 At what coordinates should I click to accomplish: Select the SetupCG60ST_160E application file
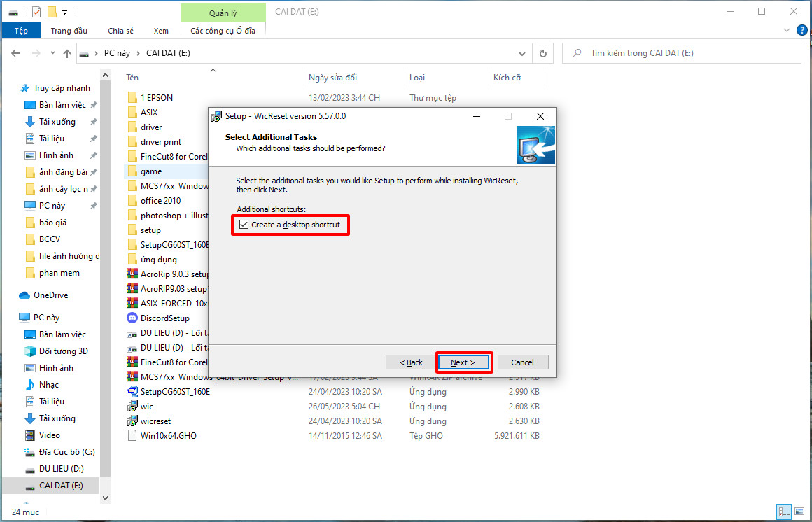[175, 392]
